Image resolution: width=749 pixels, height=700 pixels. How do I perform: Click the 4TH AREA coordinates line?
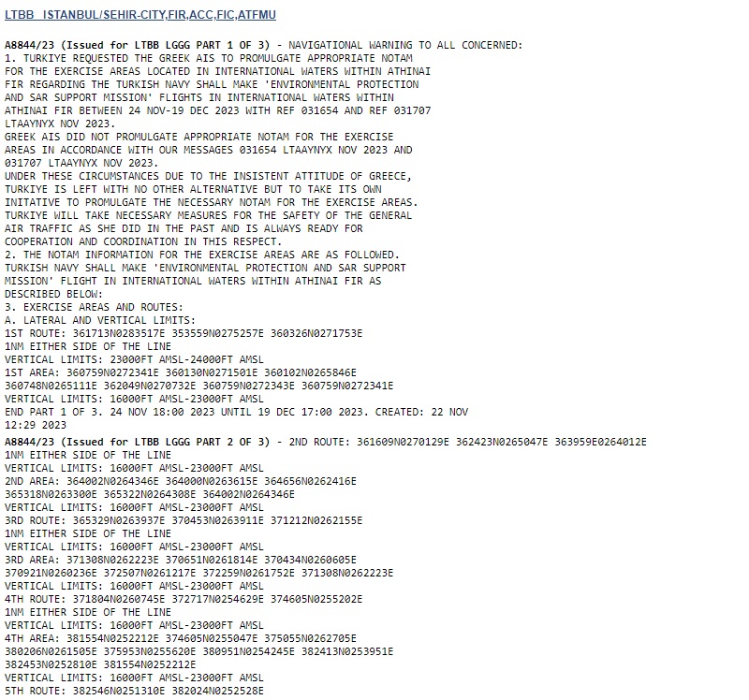(181, 638)
